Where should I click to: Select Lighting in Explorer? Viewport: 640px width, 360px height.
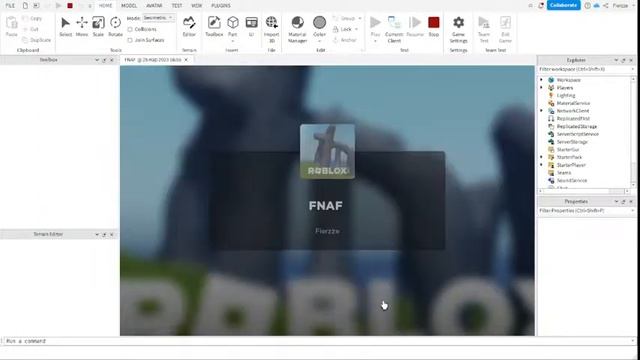click(566, 96)
